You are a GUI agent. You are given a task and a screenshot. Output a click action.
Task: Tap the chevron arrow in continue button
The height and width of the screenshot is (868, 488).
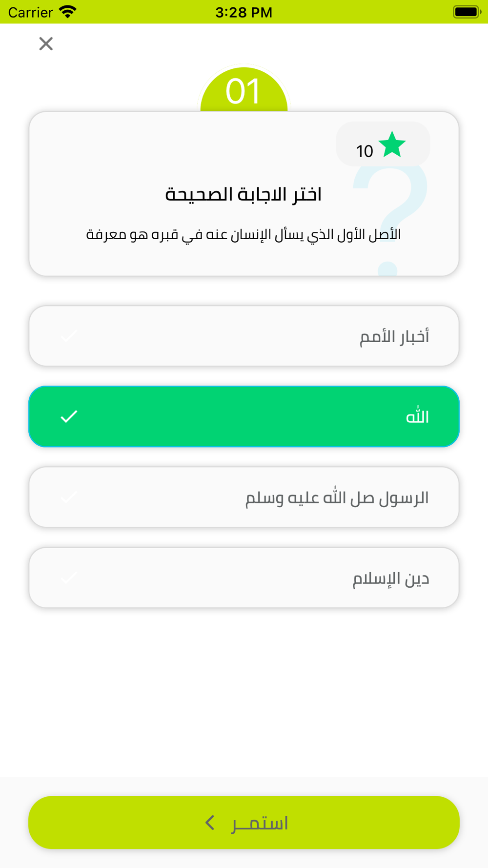pos(210,823)
